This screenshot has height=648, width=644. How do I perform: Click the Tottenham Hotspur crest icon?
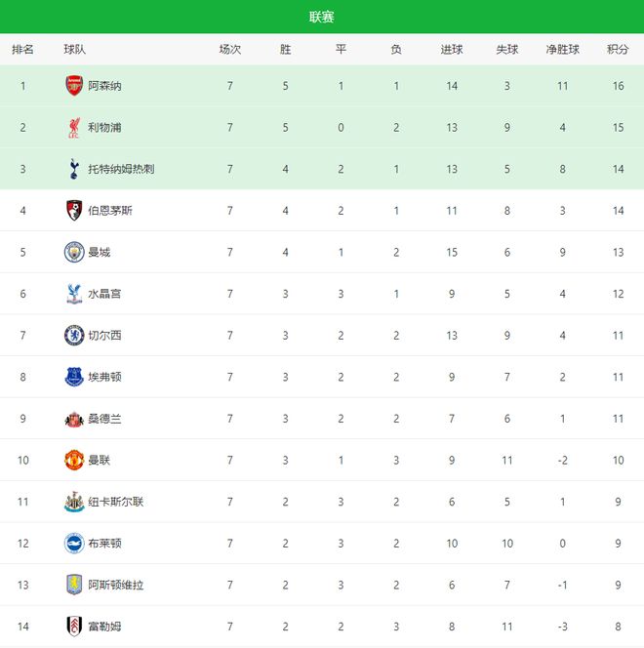[74, 169]
